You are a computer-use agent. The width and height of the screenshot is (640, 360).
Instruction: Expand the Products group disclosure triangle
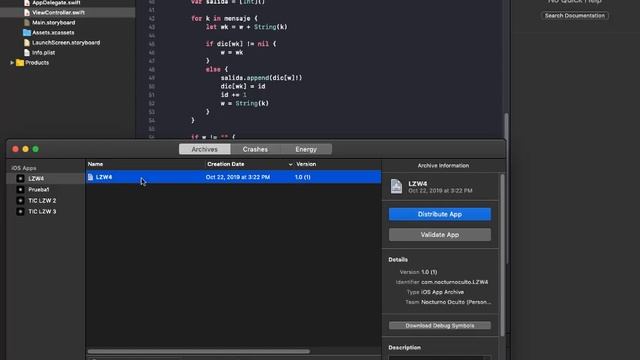pos(12,63)
